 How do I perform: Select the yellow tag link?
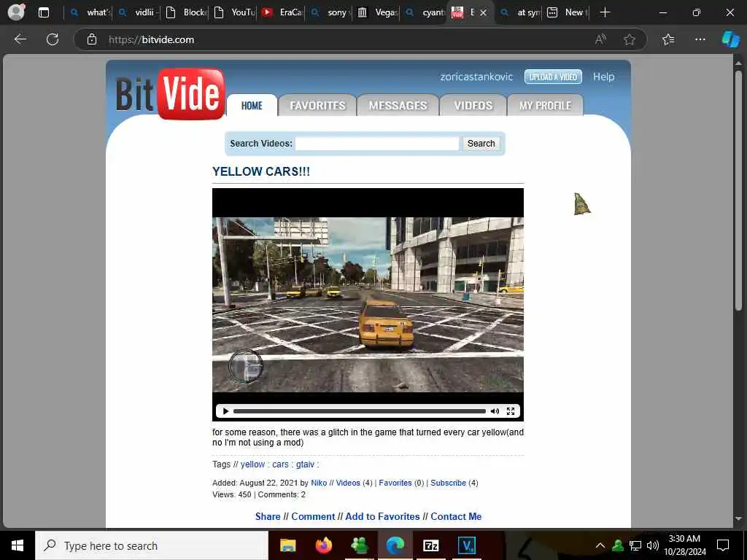[x=252, y=464]
